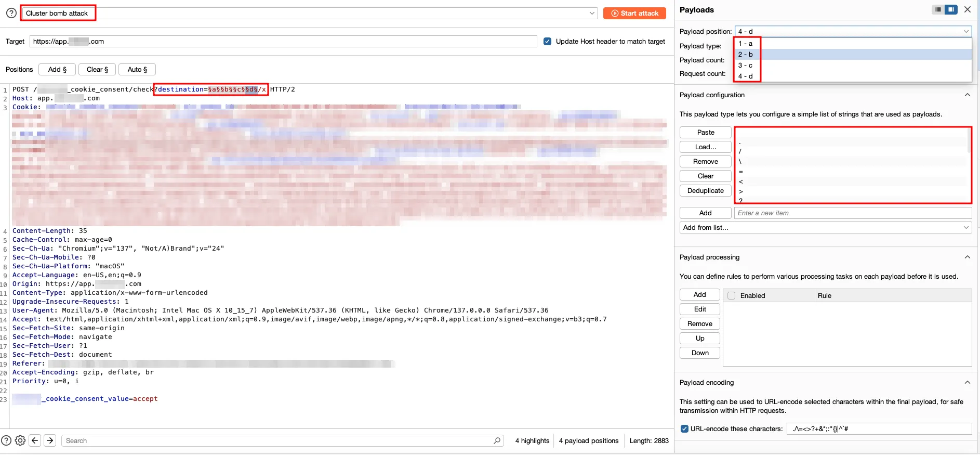The height and width of the screenshot is (455, 980).
Task: Toggle Update Host header to match target
Action: (547, 42)
